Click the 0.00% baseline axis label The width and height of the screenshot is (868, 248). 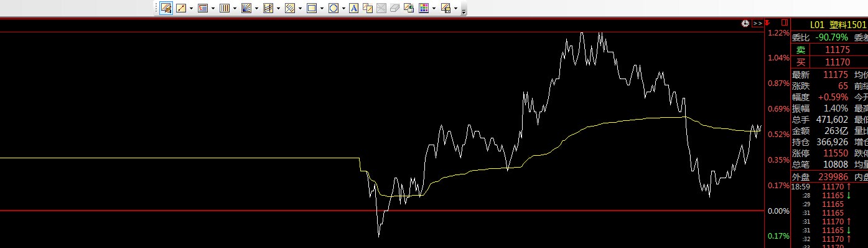pos(778,211)
